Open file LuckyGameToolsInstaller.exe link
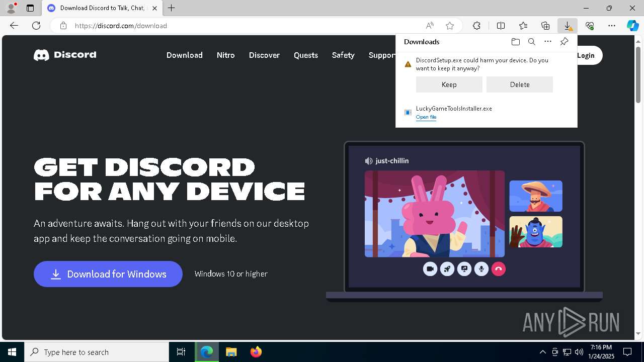 [426, 117]
